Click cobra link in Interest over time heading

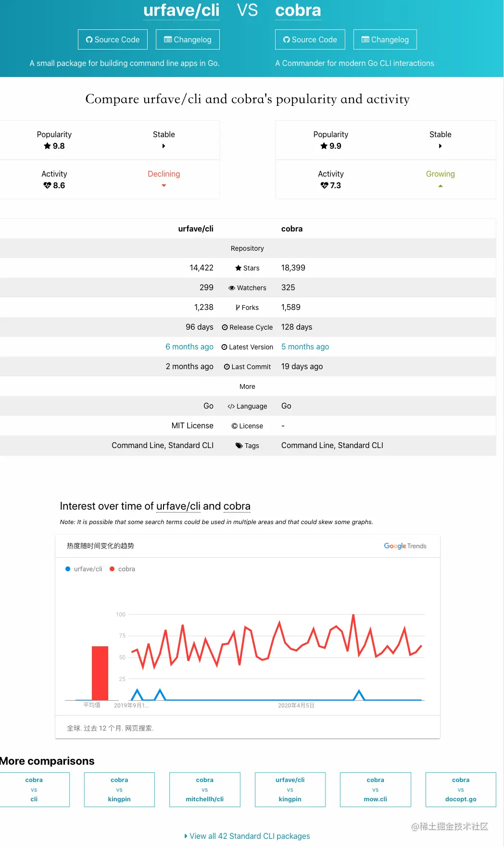(x=237, y=506)
